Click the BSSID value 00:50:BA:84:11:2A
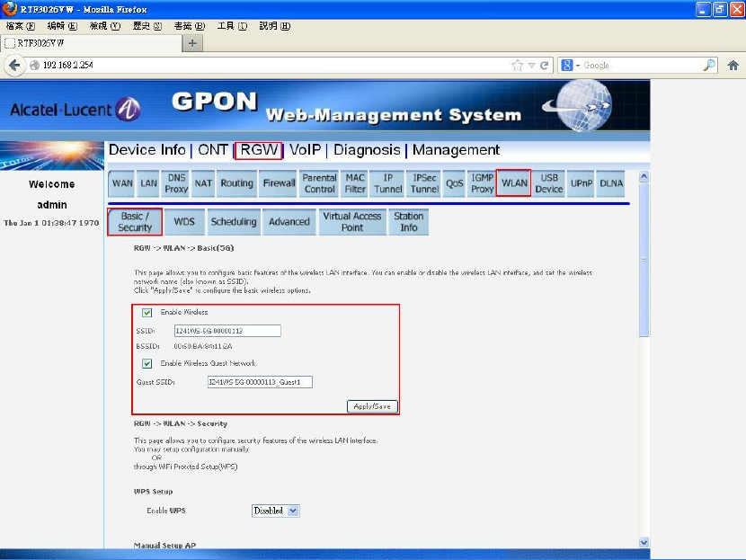The height and width of the screenshot is (560, 746). click(x=202, y=346)
